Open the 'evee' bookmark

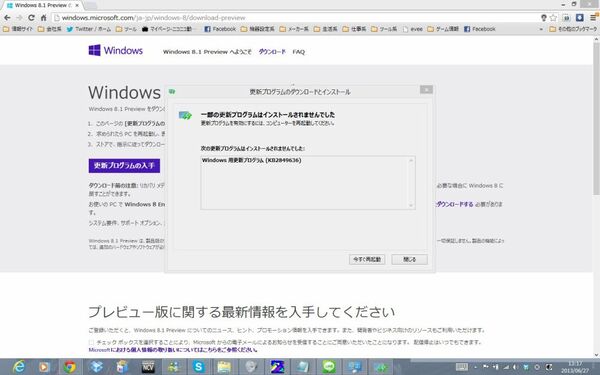412,29
